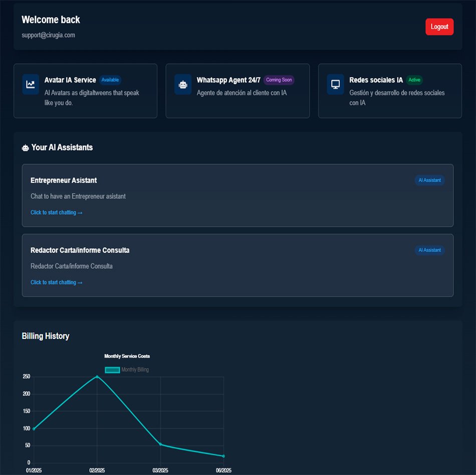Click the 02/2025 peak data point
Viewport: 476px width, 475px height.
(x=97, y=376)
